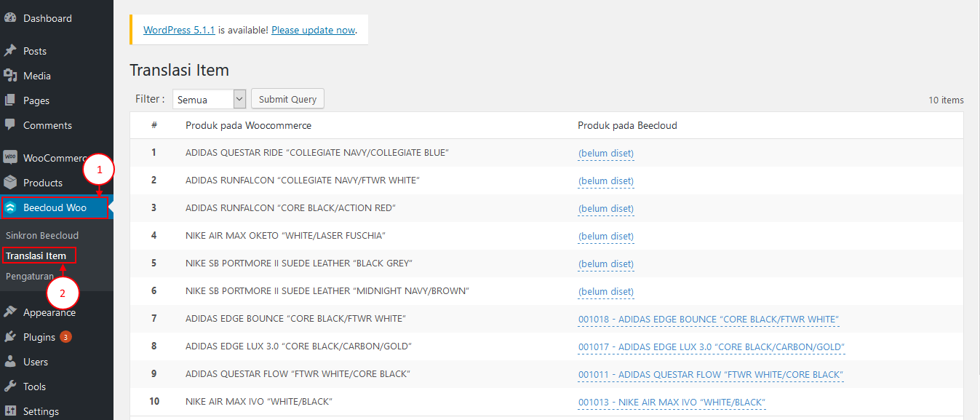Image resolution: width=980 pixels, height=420 pixels.
Task: Open the Sinkron Beecloud submenu item
Action: (42, 235)
